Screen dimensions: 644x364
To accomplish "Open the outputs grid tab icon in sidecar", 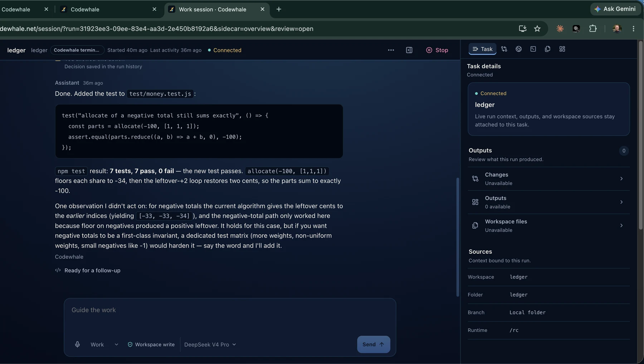I will coord(562,49).
